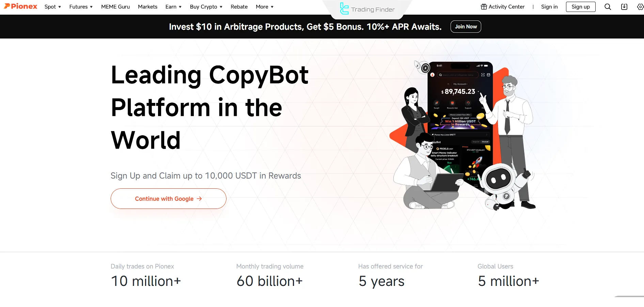Click the Arbitrage Products bonus banner text

(305, 27)
